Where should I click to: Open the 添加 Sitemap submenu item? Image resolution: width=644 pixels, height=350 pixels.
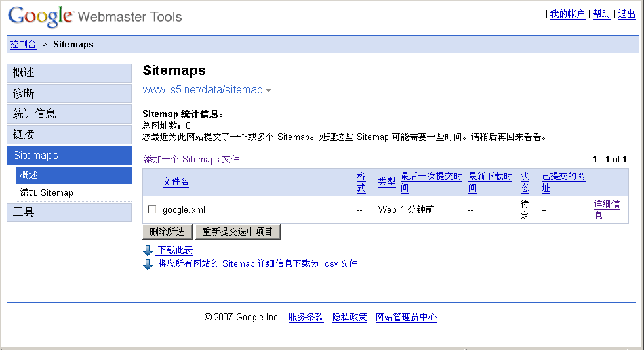point(46,192)
